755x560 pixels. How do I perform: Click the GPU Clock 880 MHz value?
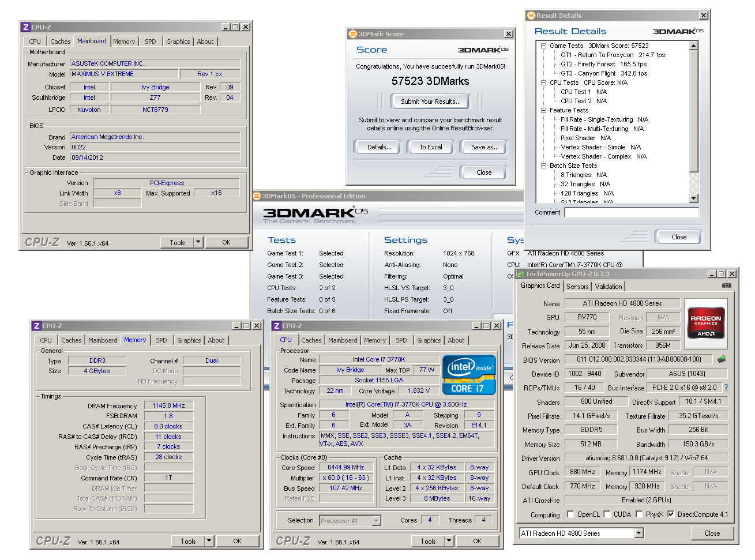pyautogui.click(x=583, y=472)
